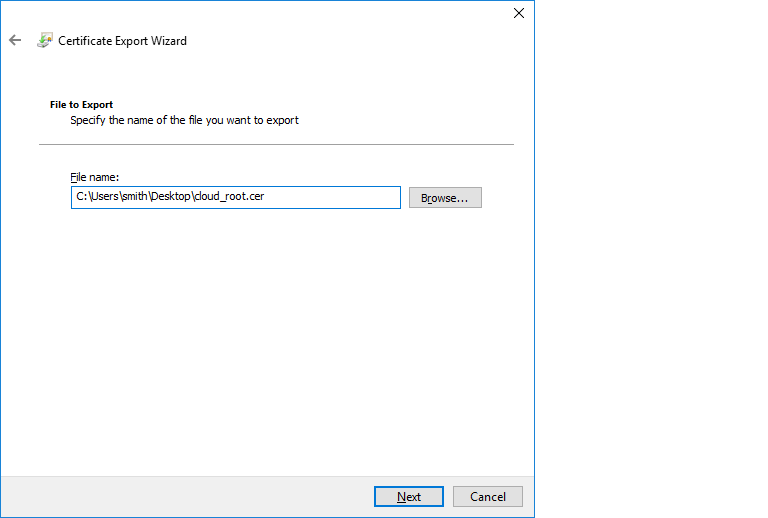Click the Browse... button
This screenshot has width=768, height=518.
click(445, 198)
